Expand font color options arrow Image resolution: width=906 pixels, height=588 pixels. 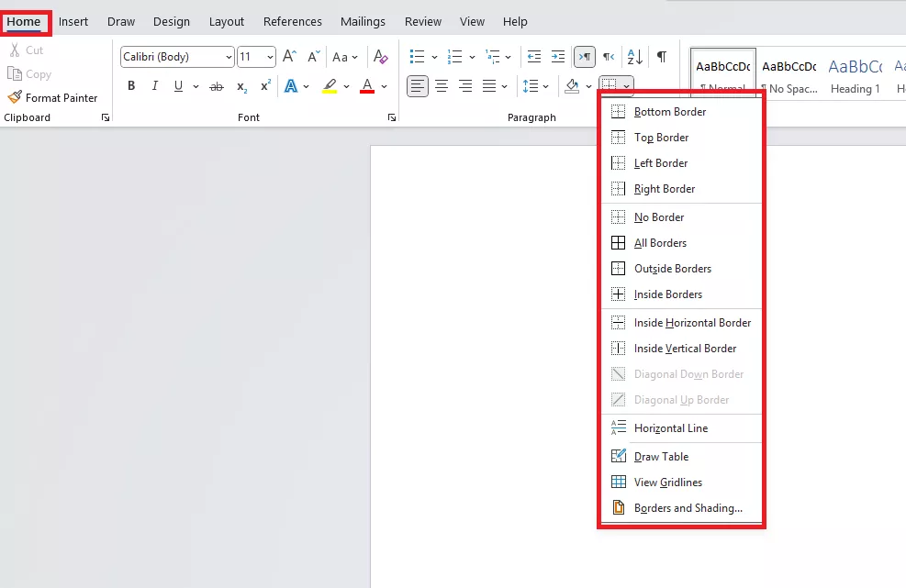(384, 86)
